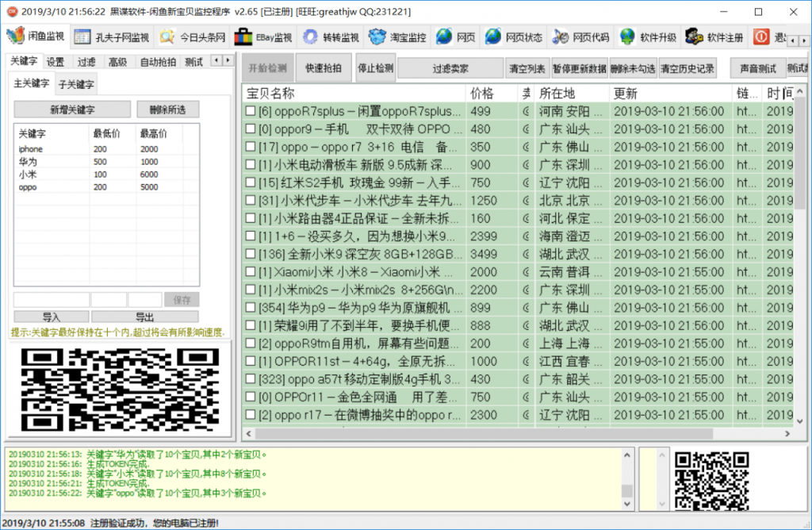Click the 新增关键字 button

72,109
